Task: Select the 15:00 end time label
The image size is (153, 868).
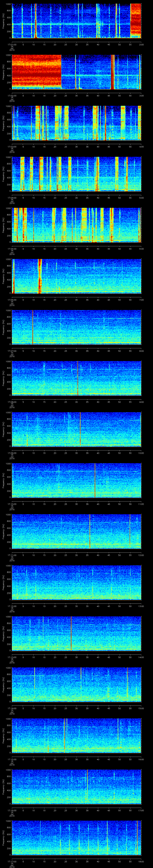Action: pyautogui.click(x=141, y=708)
